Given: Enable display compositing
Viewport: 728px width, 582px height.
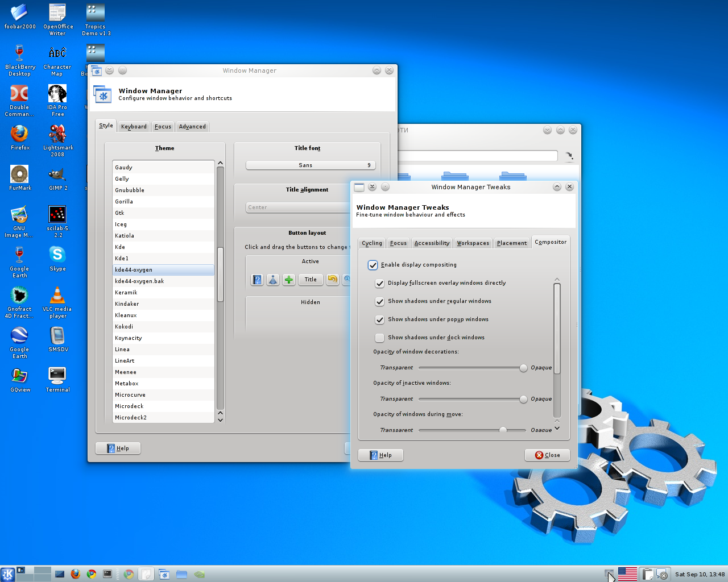Looking at the screenshot, I should click(373, 265).
